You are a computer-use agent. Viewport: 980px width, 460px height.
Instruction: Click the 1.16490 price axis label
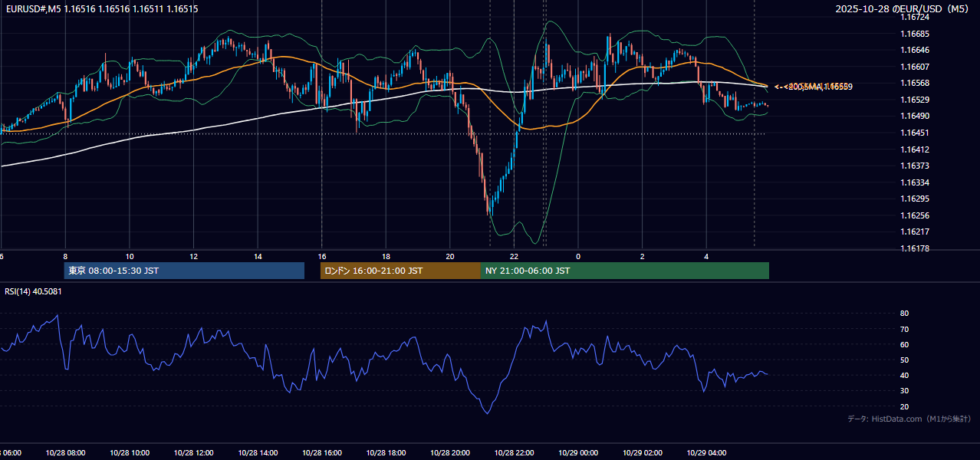(915, 116)
